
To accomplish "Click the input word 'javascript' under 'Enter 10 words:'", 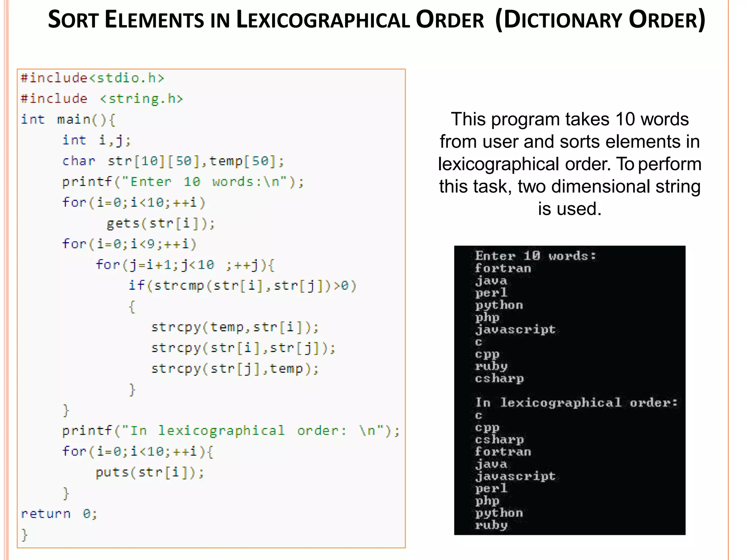I will [515, 330].
